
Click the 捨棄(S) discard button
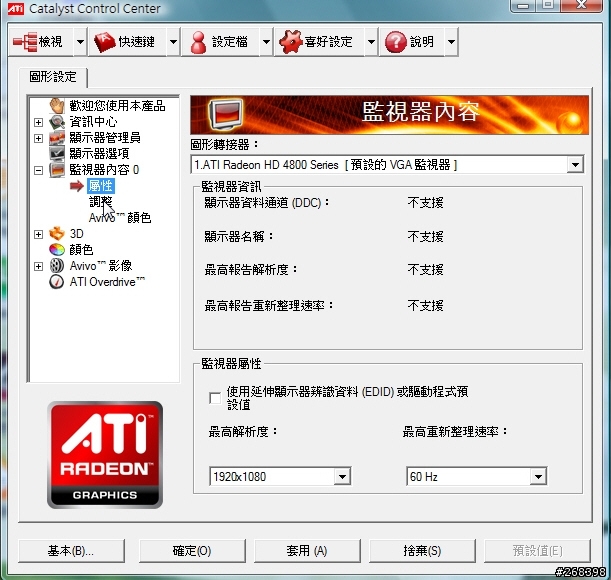click(422, 551)
